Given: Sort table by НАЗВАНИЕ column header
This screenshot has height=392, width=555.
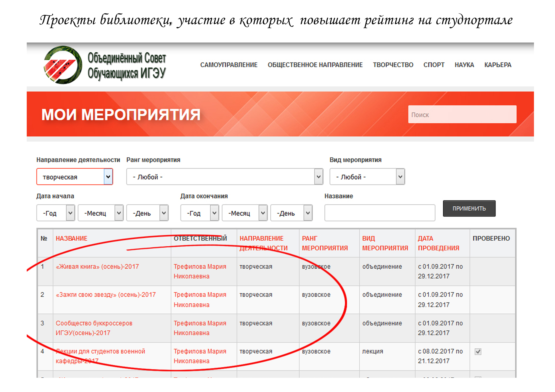Looking at the screenshot, I should [72, 238].
